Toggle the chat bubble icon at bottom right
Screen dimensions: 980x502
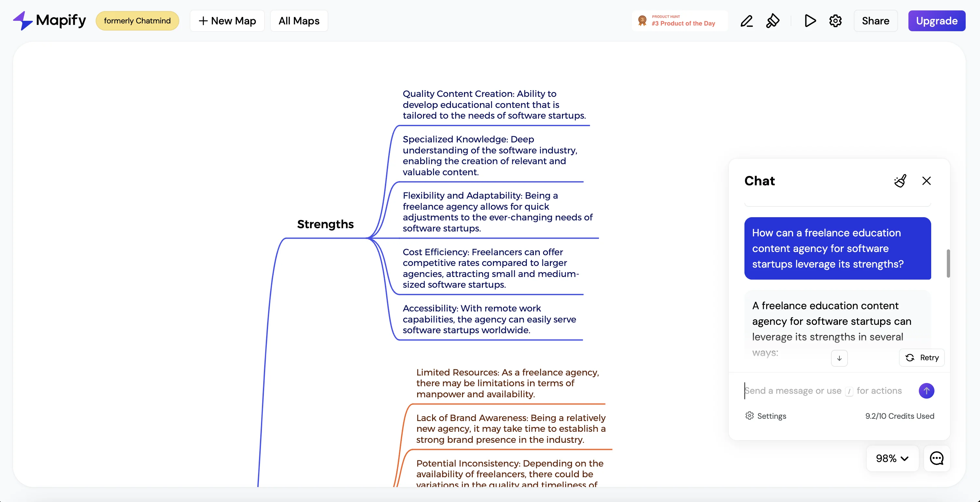tap(936, 458)
